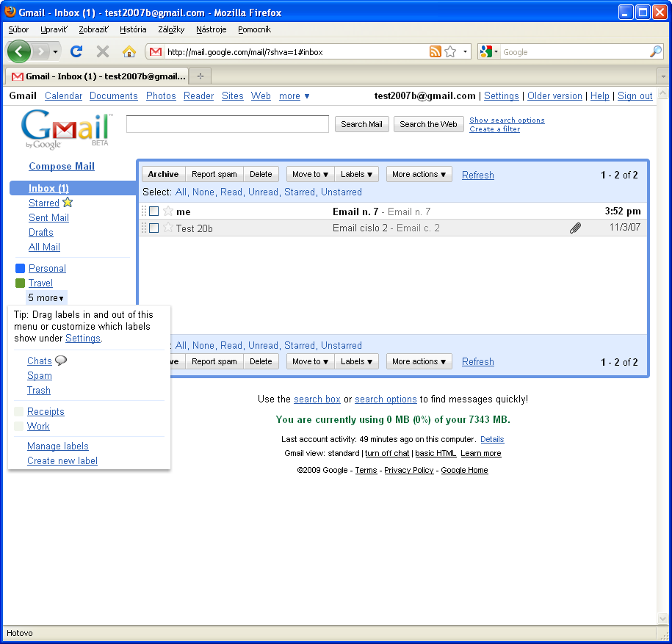Grab the drag handle of Test 20b email row
The image size is (672, 644).
143,228
